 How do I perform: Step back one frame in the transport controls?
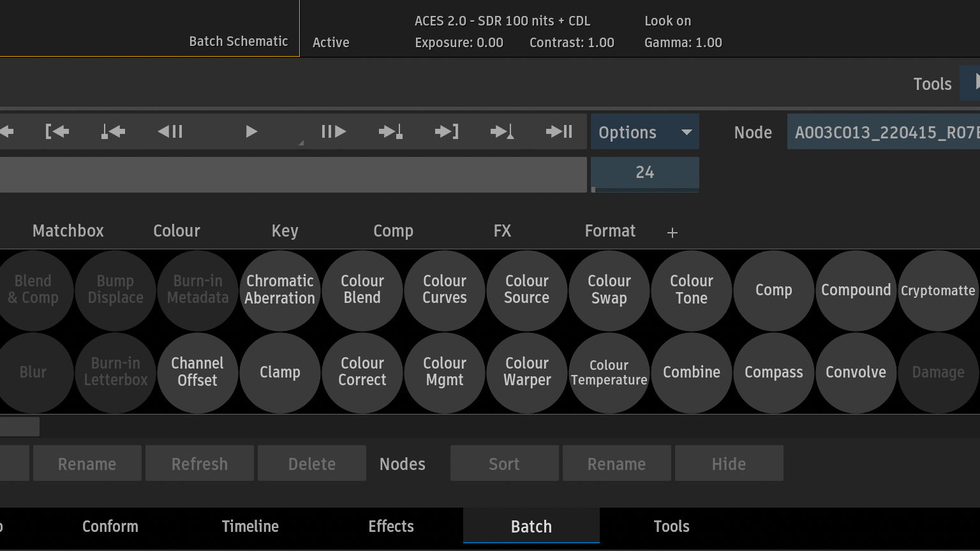(170, 132)
